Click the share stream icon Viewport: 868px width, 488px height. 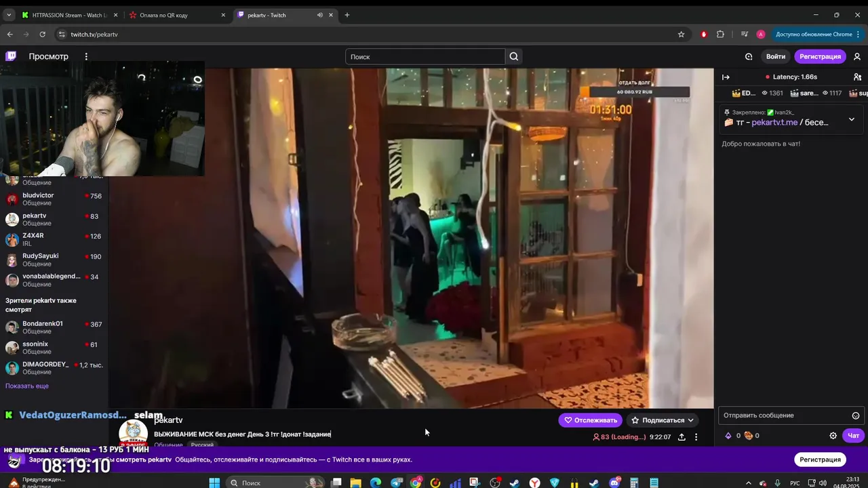coord(682,437)
